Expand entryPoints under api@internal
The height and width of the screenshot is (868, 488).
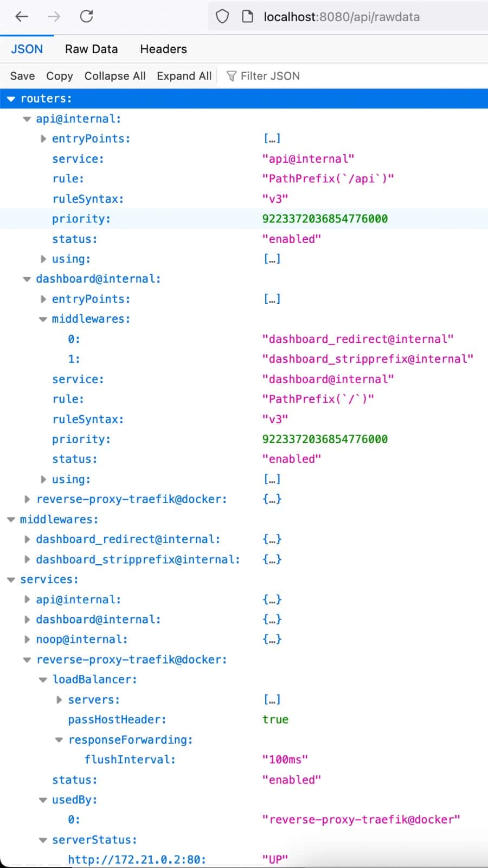tap(43, 139)
